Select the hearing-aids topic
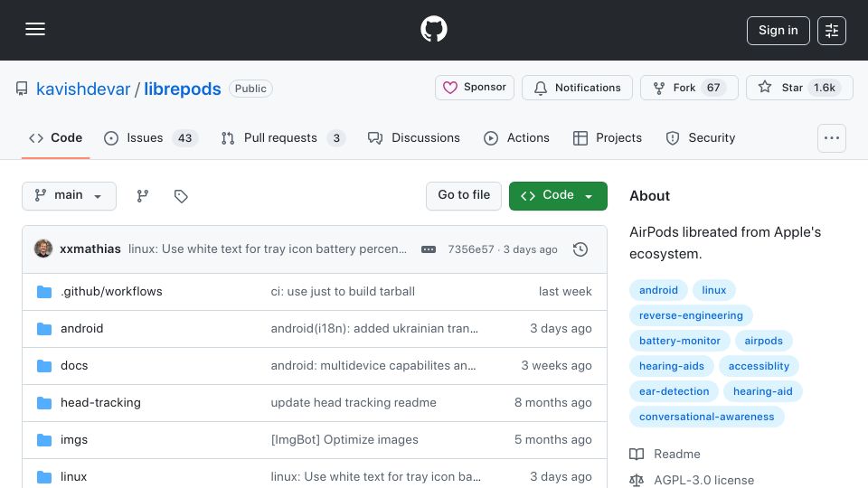The image size is (868, 488). 672,366
